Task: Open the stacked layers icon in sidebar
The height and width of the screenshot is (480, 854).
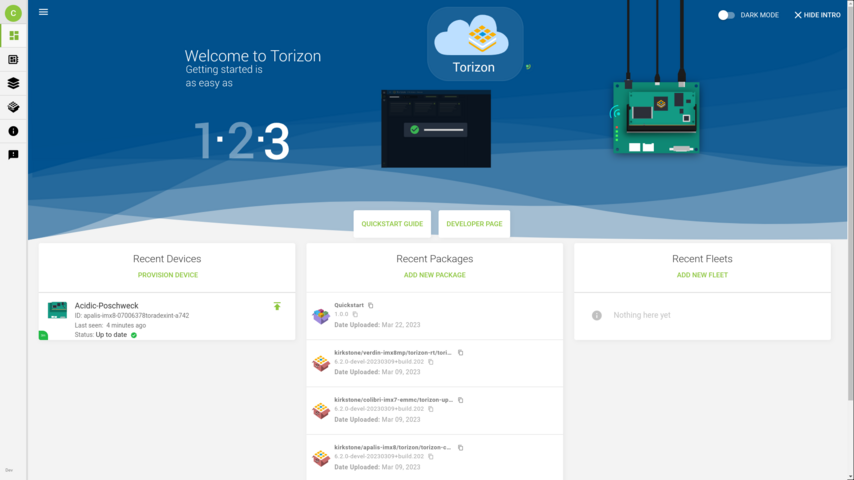Action: pyautogui.click(x=13, y=83)
